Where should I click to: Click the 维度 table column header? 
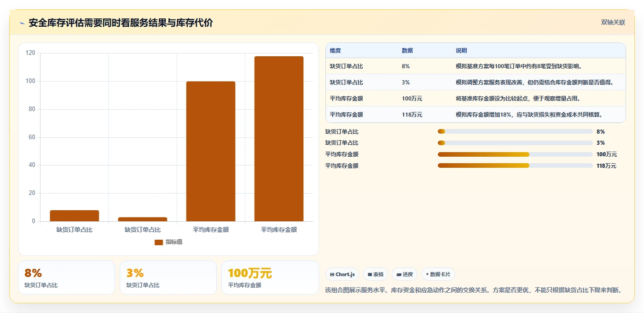tap(336, 51)
